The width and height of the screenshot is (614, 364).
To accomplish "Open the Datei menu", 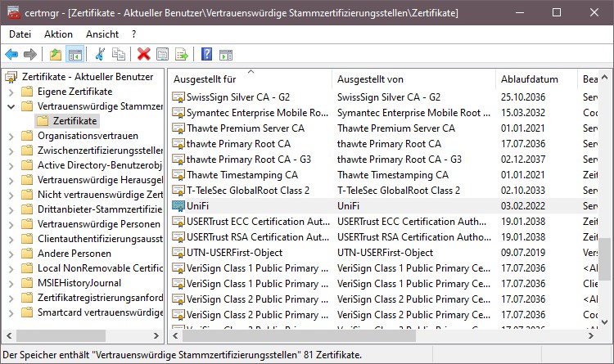I will [x=20, y=34].
